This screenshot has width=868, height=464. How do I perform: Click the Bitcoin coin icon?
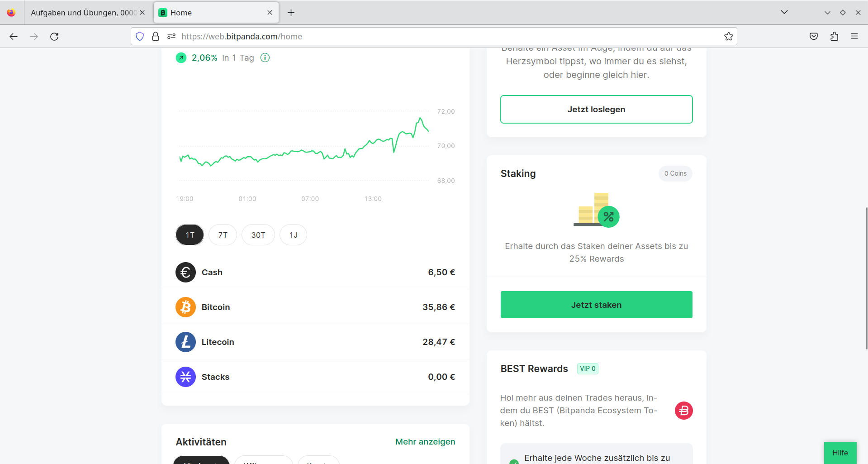tap(185, 307)
